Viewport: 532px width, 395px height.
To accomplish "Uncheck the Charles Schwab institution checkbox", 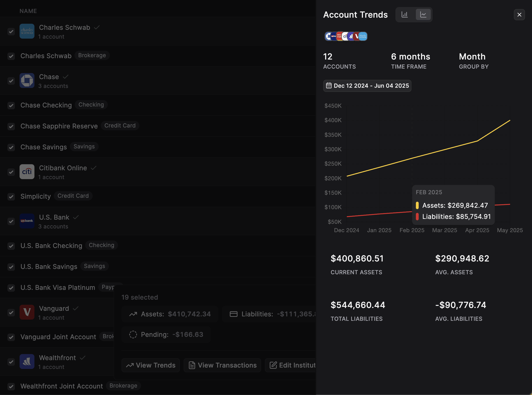I will coord(11,31).
